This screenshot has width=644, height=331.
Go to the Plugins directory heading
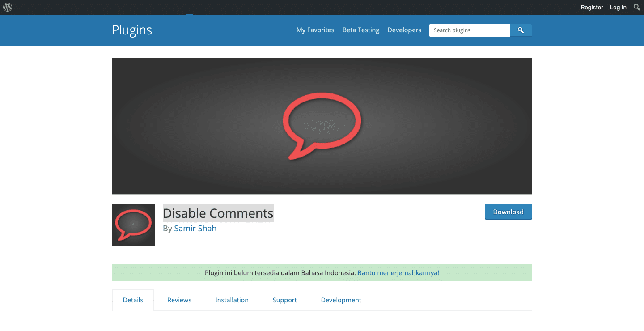tap(132, 30)
